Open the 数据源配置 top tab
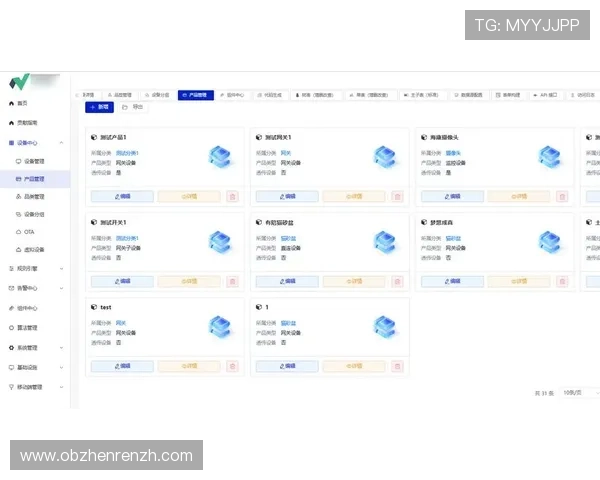 coord(468,95)
